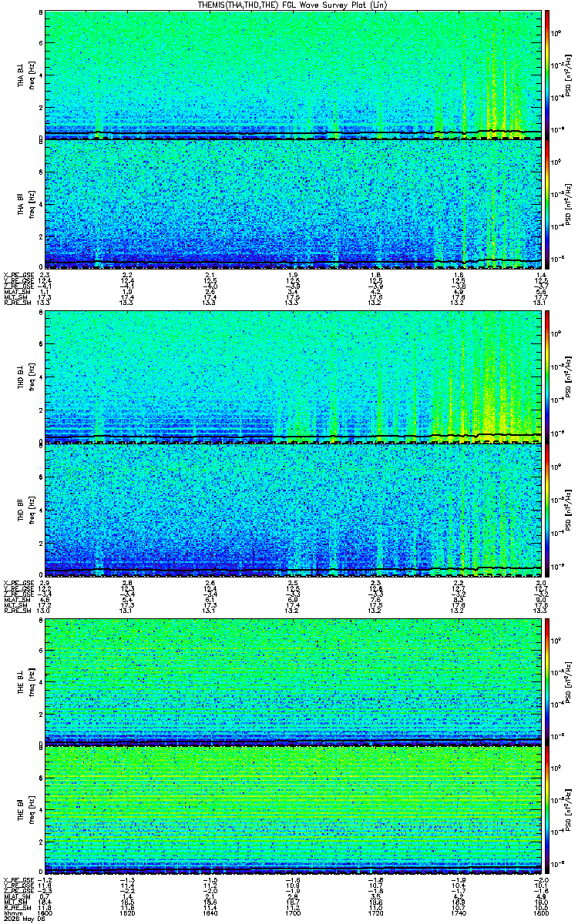
Task: Select the THE B-parallel spectrogram panel
Action: coord(293,811)
